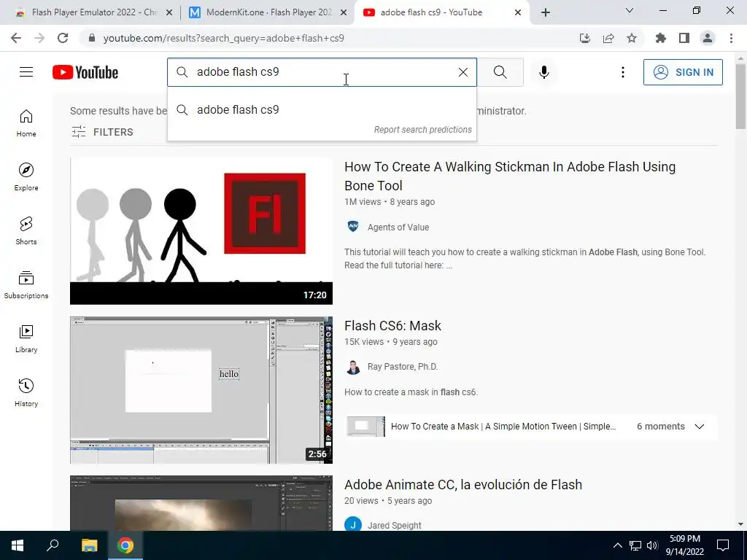The image size is (747, 560).
Task: Open Windows taskbar search
Action: click(53, 545)
